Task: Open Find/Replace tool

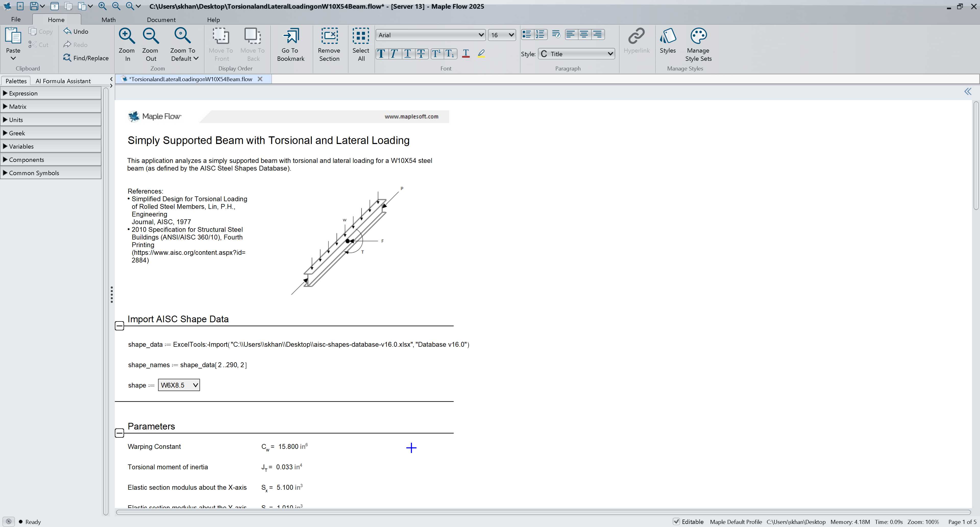Action: (x=86, y=58)
